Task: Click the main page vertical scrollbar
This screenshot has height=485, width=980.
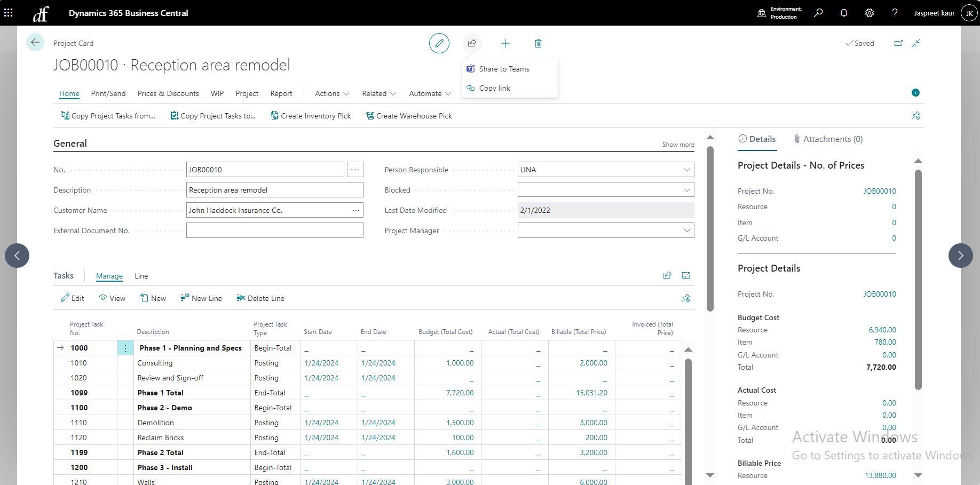Action: pos(710,229)
